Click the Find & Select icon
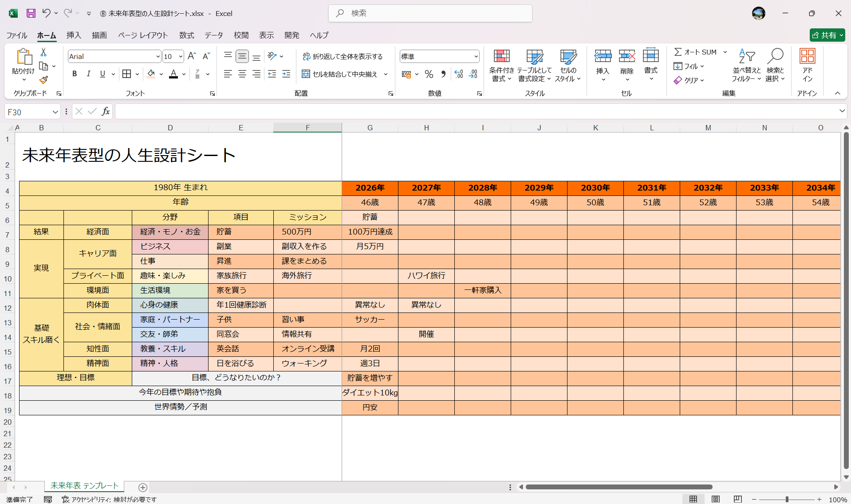The width and height of the screenshot is (851, 504). [x=776, y=65]
